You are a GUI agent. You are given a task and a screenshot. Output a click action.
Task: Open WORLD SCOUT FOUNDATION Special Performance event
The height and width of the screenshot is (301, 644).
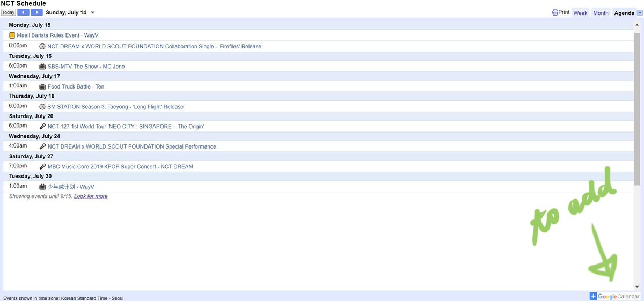click(x=132, y=146)
